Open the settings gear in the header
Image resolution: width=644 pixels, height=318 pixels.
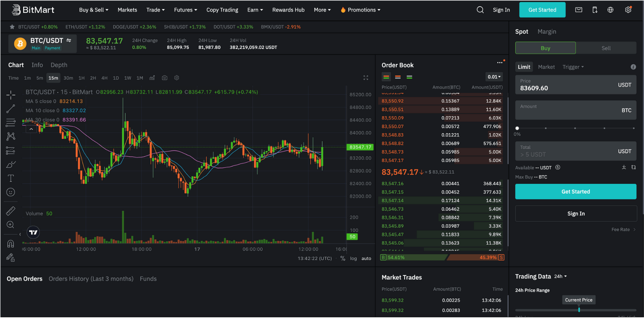click(x=628, y=10)
